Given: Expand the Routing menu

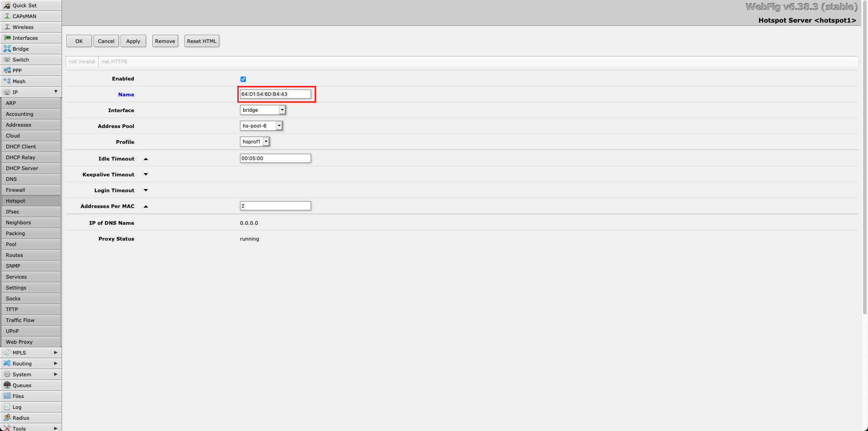Looking at the screenshot, I should pyautogui.click(x=31, y=364).
